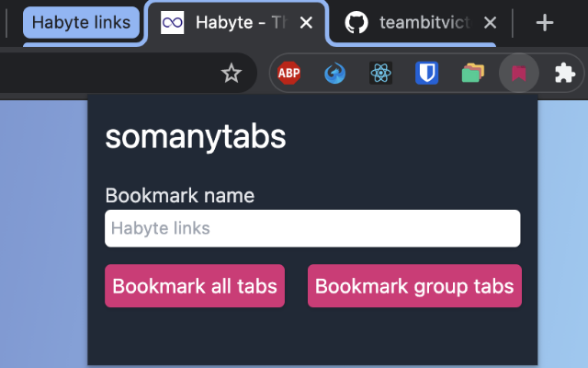Bookmark this page with the star icon
Screen dimensions: 588x368
(x=231, y=73)
